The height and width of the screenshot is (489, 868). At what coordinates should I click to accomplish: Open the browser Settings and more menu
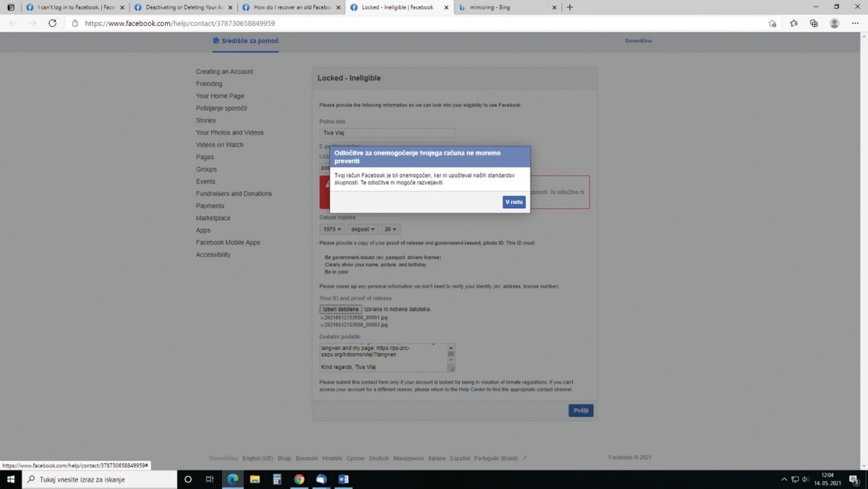click(855, 23)
